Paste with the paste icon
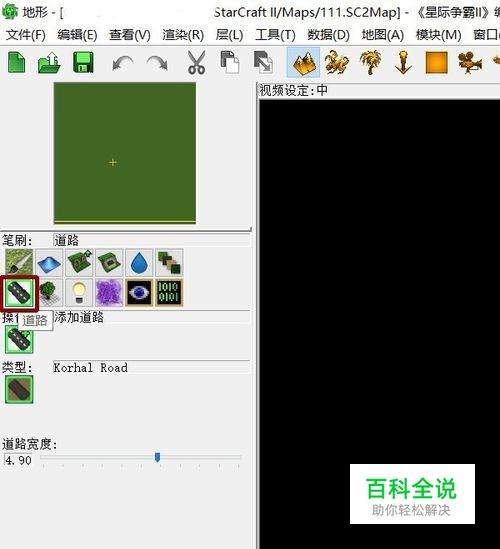 263,62
